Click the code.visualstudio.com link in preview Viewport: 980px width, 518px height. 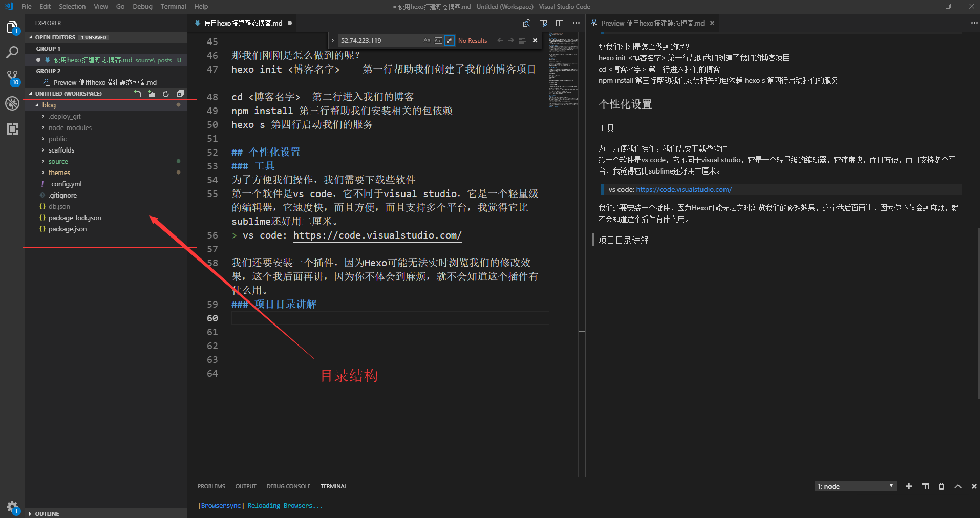pyautogui.click(x=684, y=189)
